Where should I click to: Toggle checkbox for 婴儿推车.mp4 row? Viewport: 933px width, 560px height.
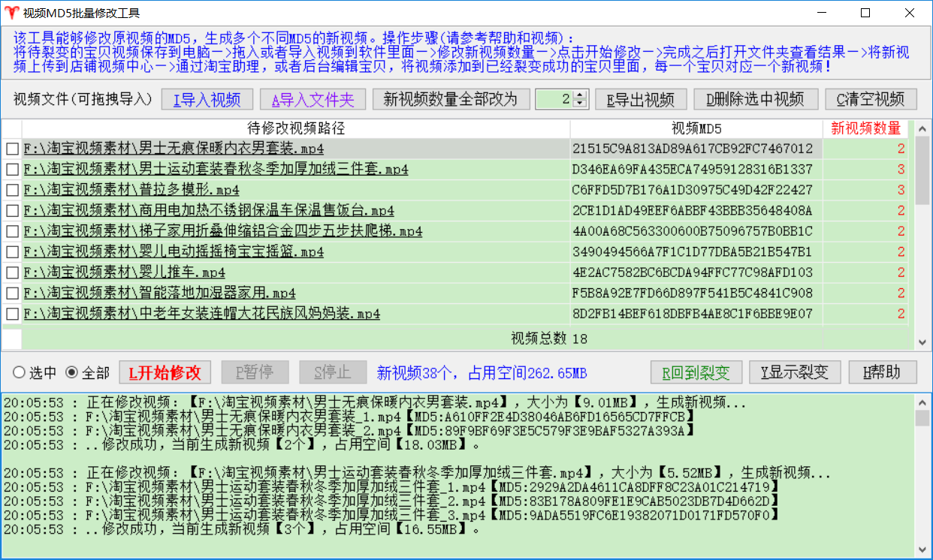[x=12, y=272]
